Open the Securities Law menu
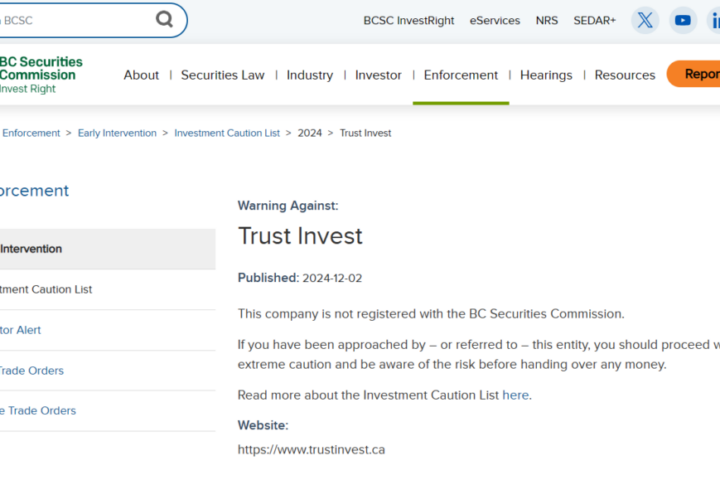Image resolution: width=720 pixels, height=480 pixels. pos(223,75)
